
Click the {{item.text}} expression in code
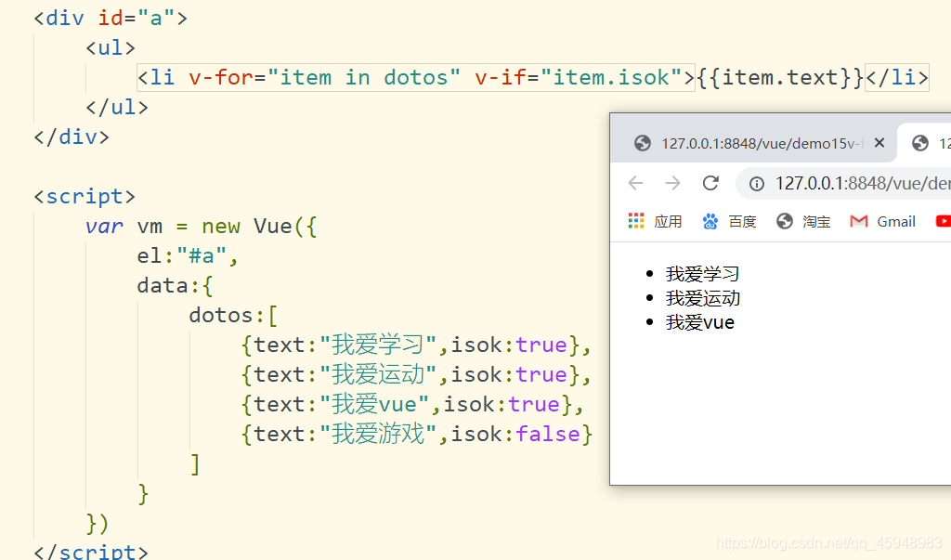(780, 78)
